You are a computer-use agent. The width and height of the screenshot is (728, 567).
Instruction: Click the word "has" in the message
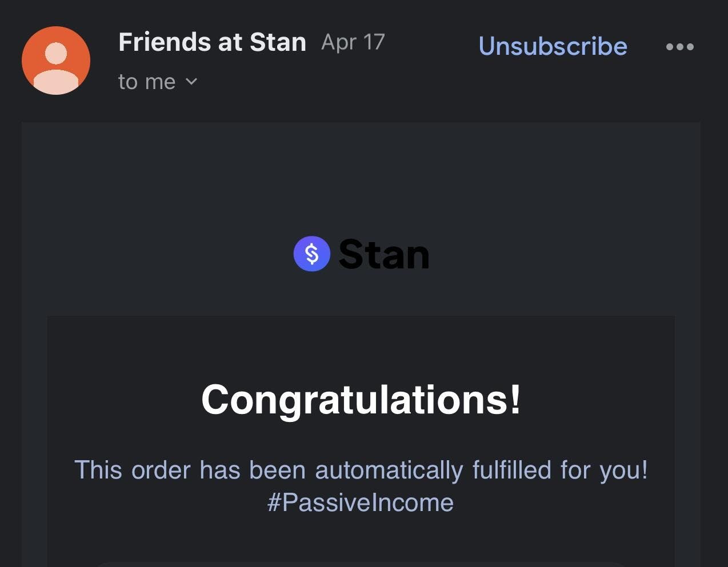coord(219,471)
